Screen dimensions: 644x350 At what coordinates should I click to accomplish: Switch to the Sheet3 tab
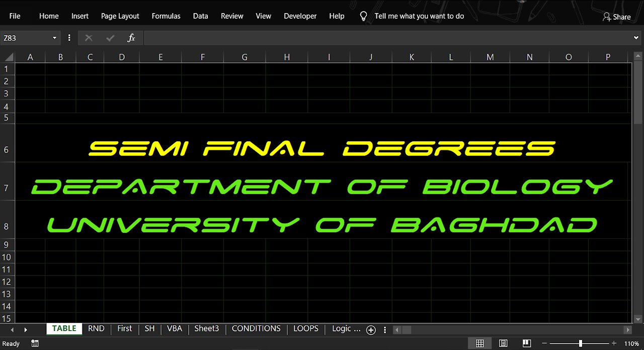[x=207, y=328]
